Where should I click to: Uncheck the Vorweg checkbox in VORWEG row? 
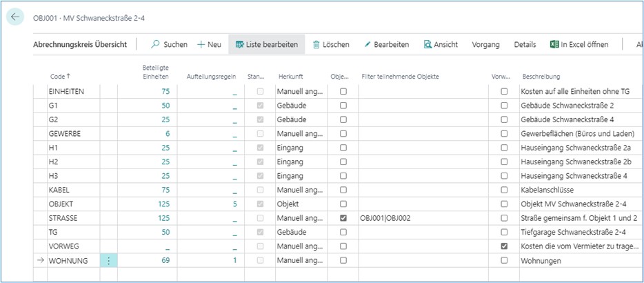(x=504, y=246)
